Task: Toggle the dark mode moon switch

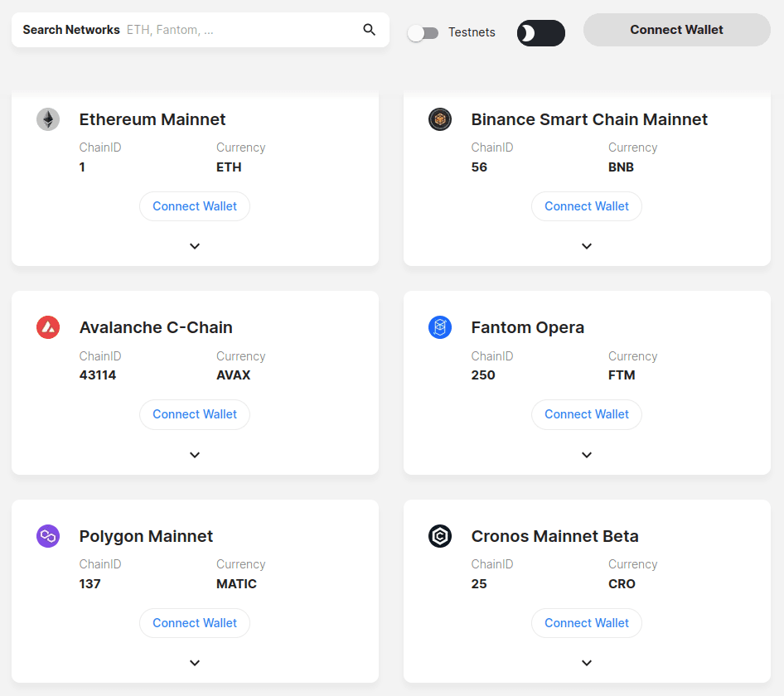Action: [x=541, y=33]
